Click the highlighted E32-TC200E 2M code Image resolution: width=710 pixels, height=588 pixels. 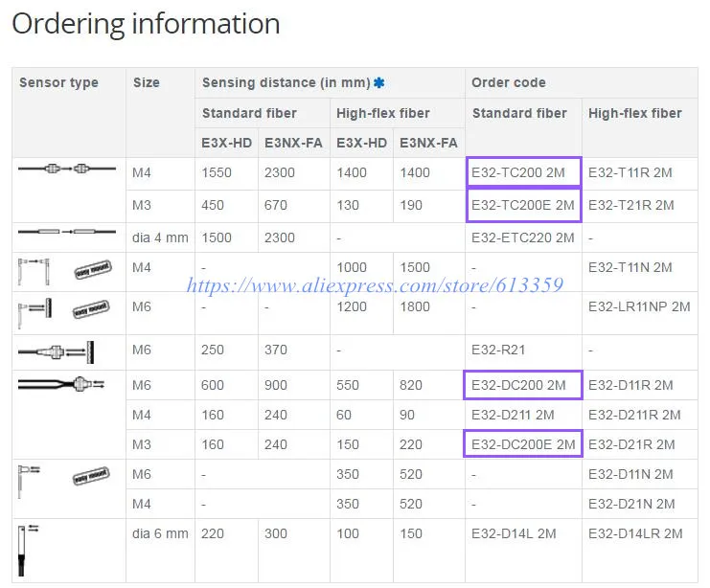(x=523, y=205)
